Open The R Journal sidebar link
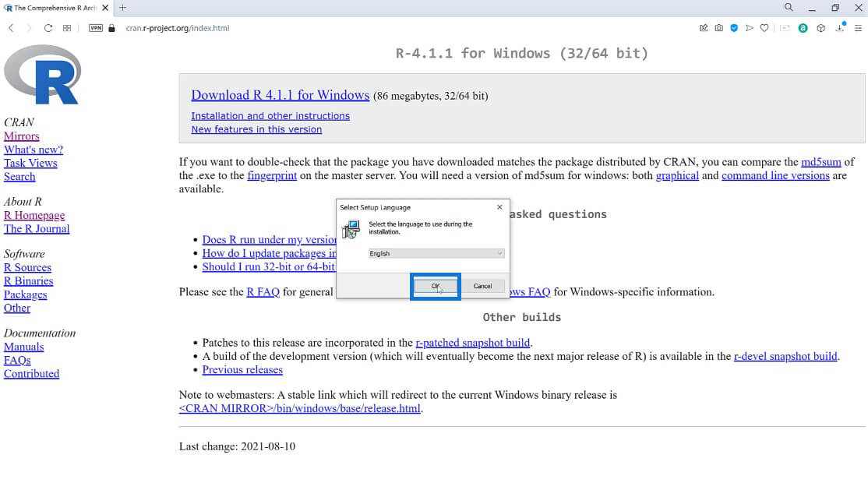 click(37, 228)
